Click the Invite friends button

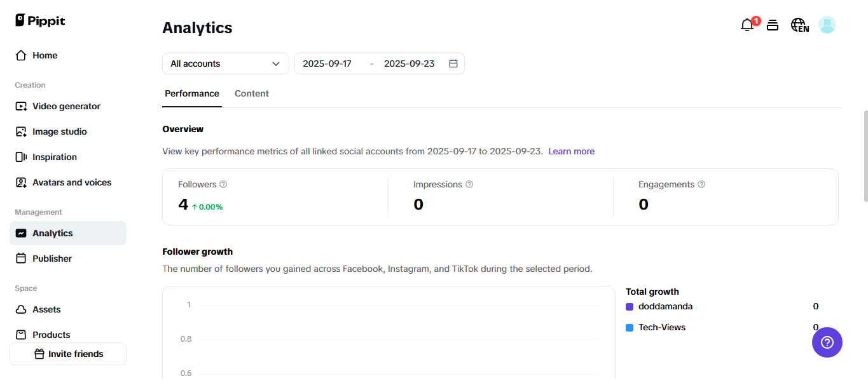pyautogui.click(x=68, y=354)
